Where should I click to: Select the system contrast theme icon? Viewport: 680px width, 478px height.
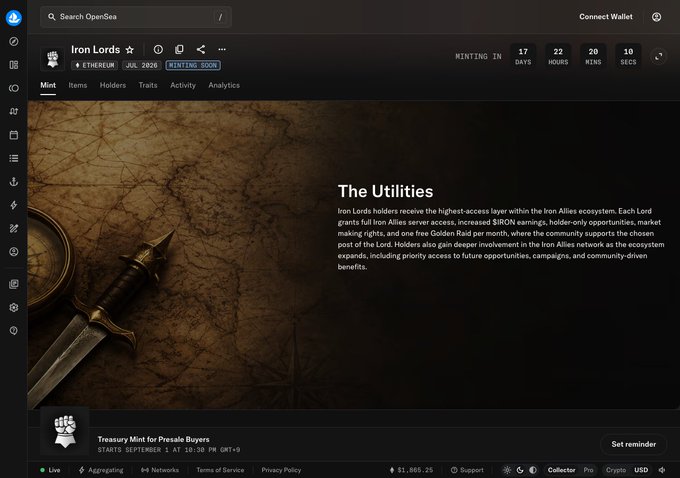click(x=533, y=470)
